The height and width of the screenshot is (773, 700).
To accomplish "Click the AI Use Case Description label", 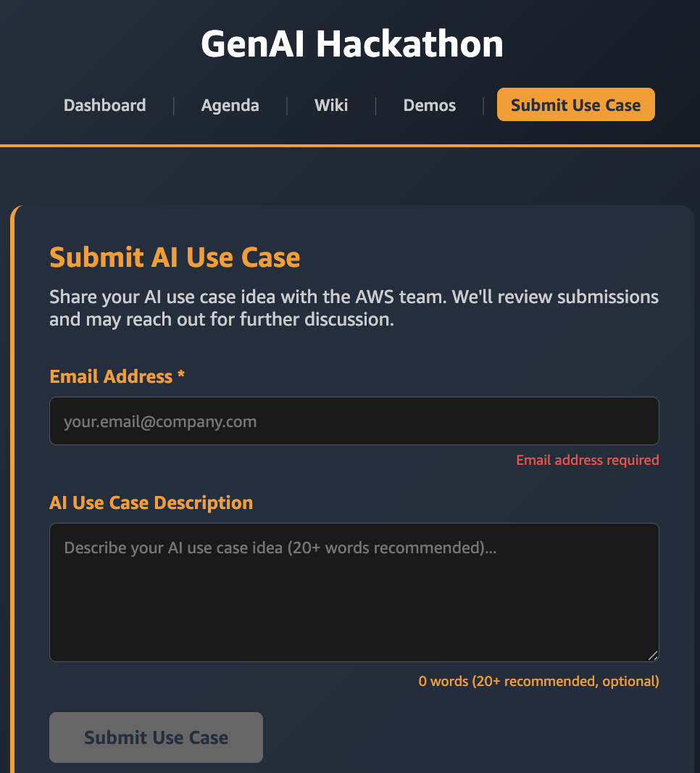I will pos(151,502).
